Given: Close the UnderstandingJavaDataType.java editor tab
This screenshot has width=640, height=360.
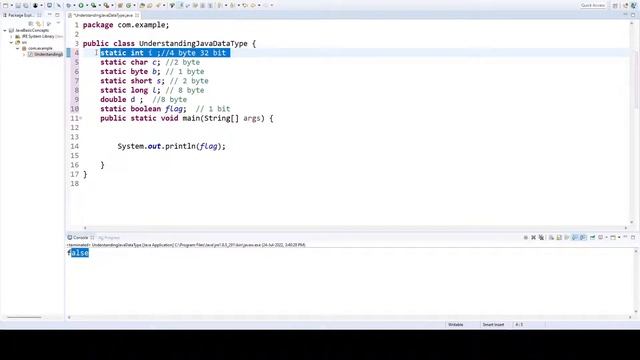Looking at the screenshot, I should click(x=137, y=15).
